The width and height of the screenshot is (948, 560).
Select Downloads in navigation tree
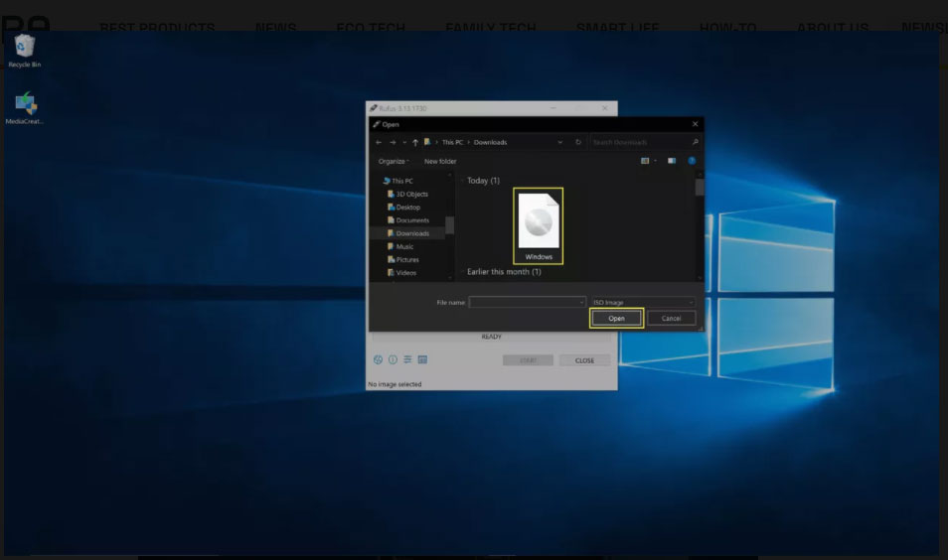408,233
